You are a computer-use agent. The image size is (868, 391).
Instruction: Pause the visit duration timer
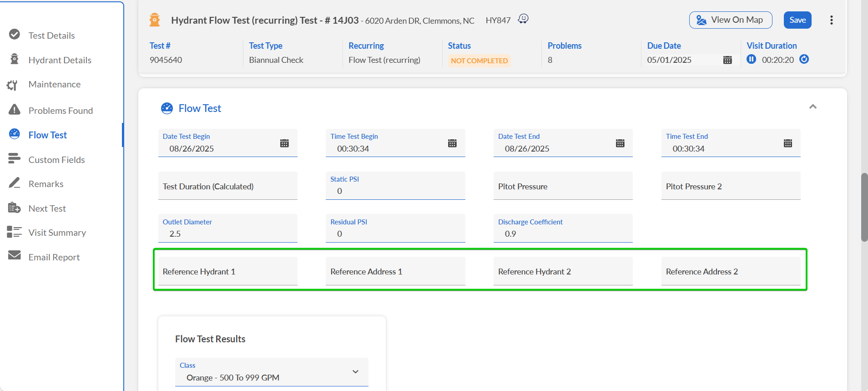[x=751, y=59]
